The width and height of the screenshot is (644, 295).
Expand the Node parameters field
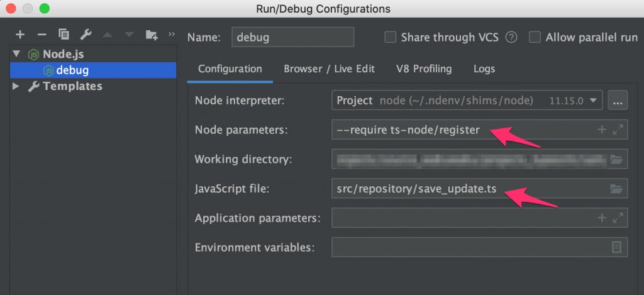[618, 130]
